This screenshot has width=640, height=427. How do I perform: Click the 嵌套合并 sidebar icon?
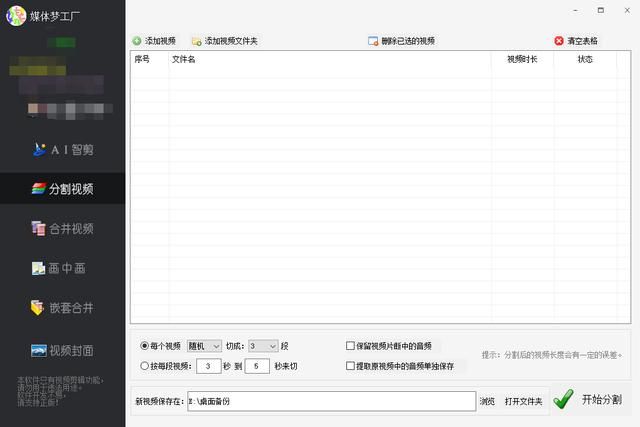pyautogui.click(x=37, y=307)
